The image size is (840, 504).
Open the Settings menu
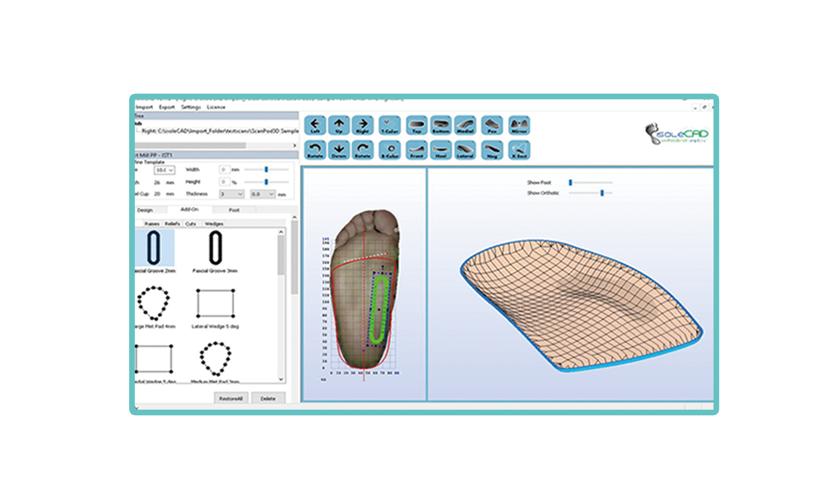[x=191, y=107]
